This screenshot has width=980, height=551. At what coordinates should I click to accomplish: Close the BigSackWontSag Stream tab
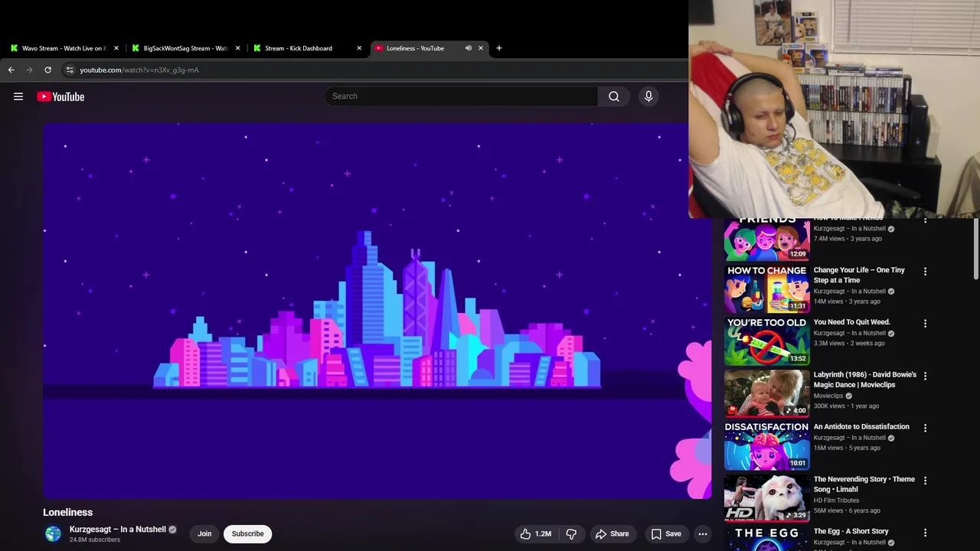pyautogui.click(x=237, y=48)
